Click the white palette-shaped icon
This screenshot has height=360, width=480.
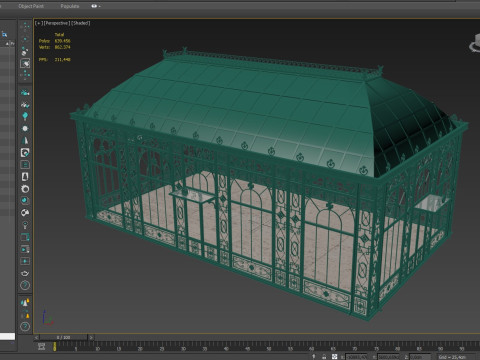tap(25, 213)
